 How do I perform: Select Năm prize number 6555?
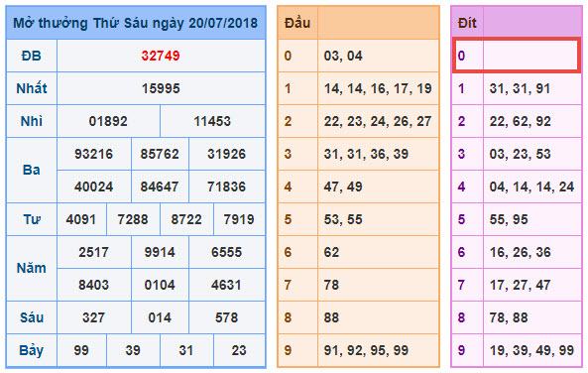(226, 252)
